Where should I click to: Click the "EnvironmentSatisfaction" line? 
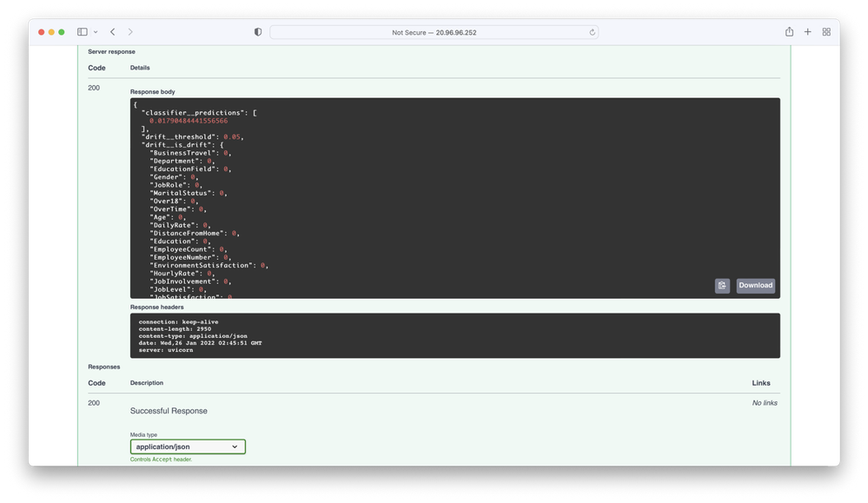pyautogui.click(x=209, y=266)
